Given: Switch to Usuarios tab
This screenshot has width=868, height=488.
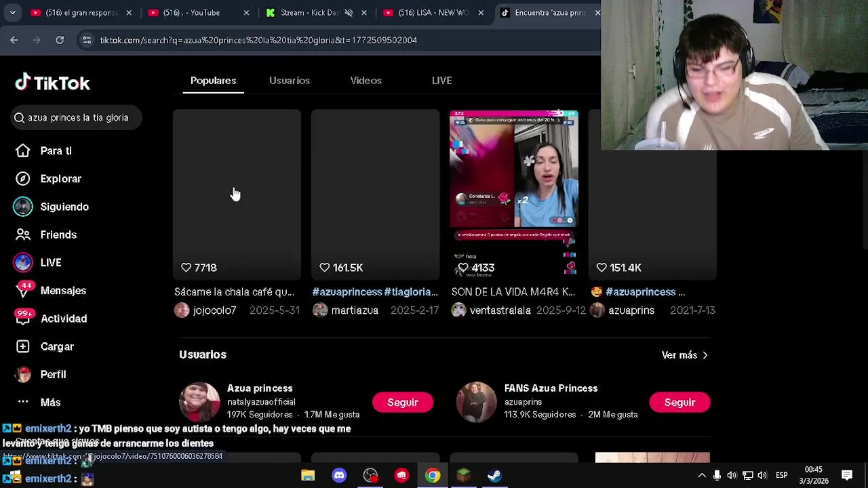Looking at the screenshot, I should (290, 81).
